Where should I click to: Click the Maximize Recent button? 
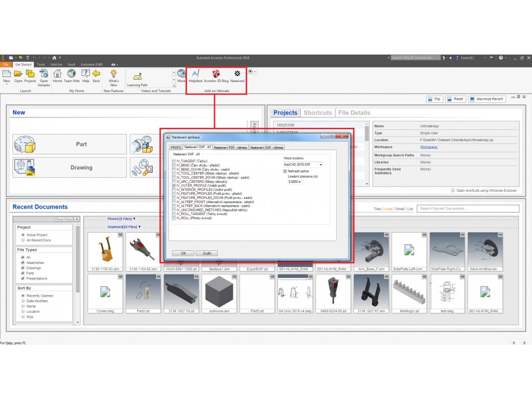487,99
